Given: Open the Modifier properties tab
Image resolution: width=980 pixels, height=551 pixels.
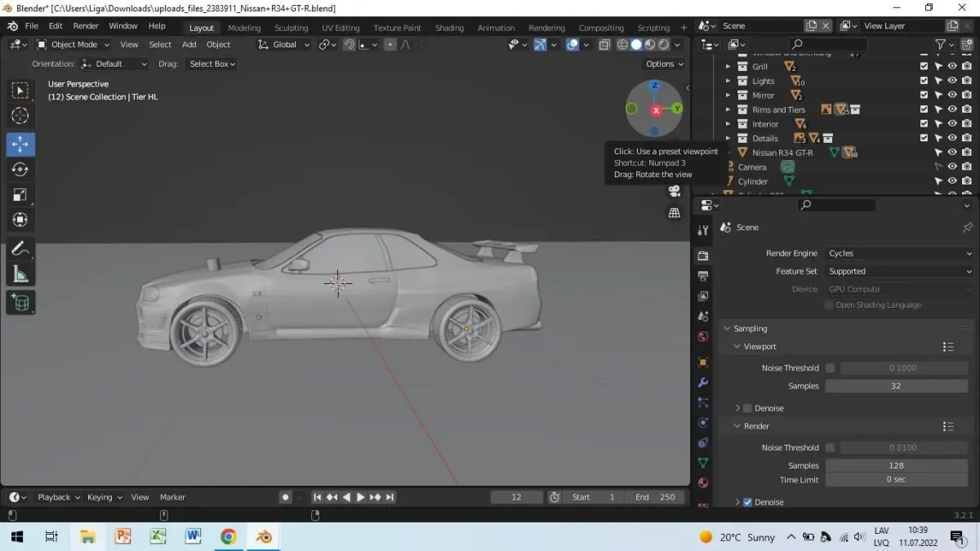Looking at the screenshot, I should pos(703,383).
